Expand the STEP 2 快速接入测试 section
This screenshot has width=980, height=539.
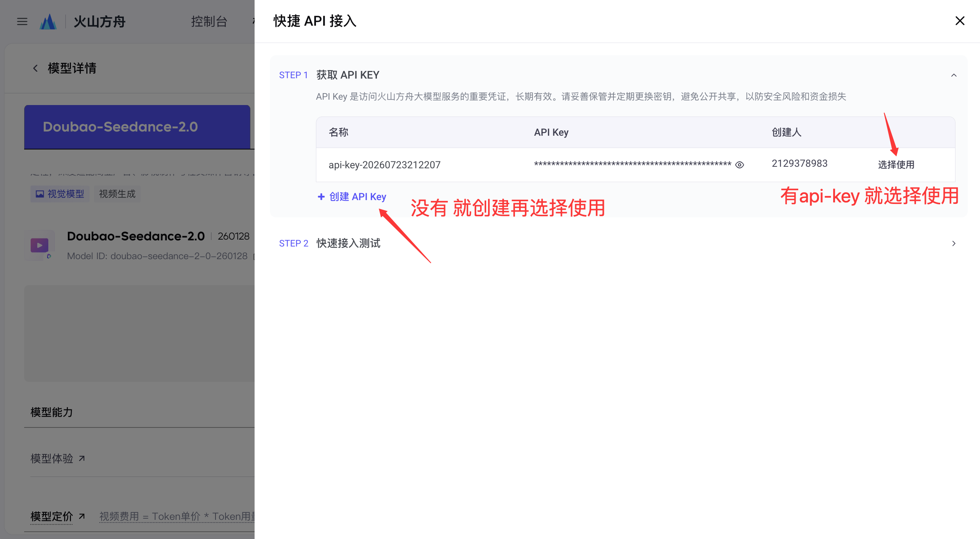pyautogui.click(x=954, y=243)
